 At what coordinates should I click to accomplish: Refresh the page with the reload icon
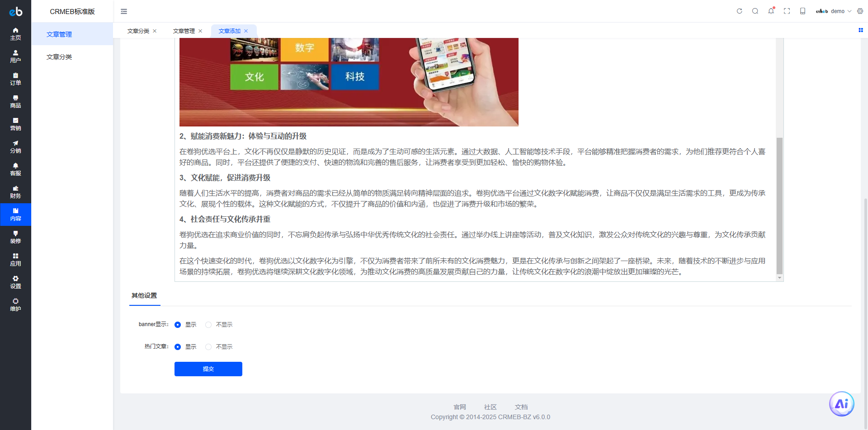pyautogui.click(x=740, y=11)
